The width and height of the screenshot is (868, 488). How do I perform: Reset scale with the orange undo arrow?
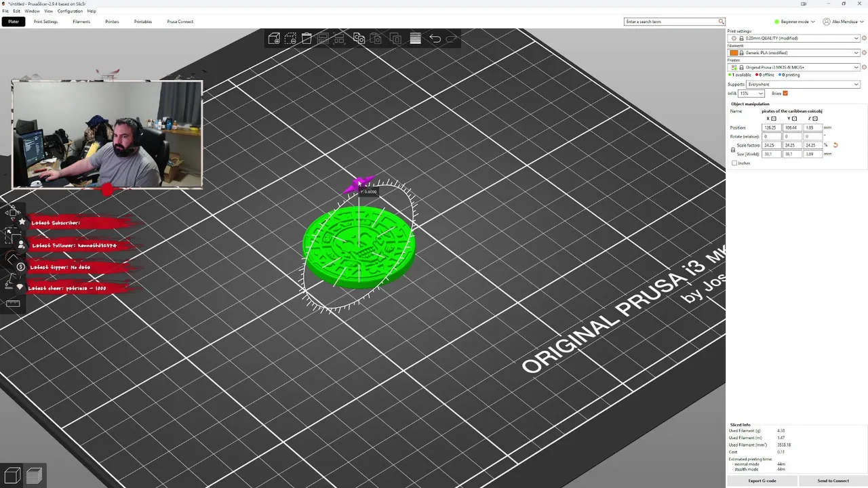point(835,145)
